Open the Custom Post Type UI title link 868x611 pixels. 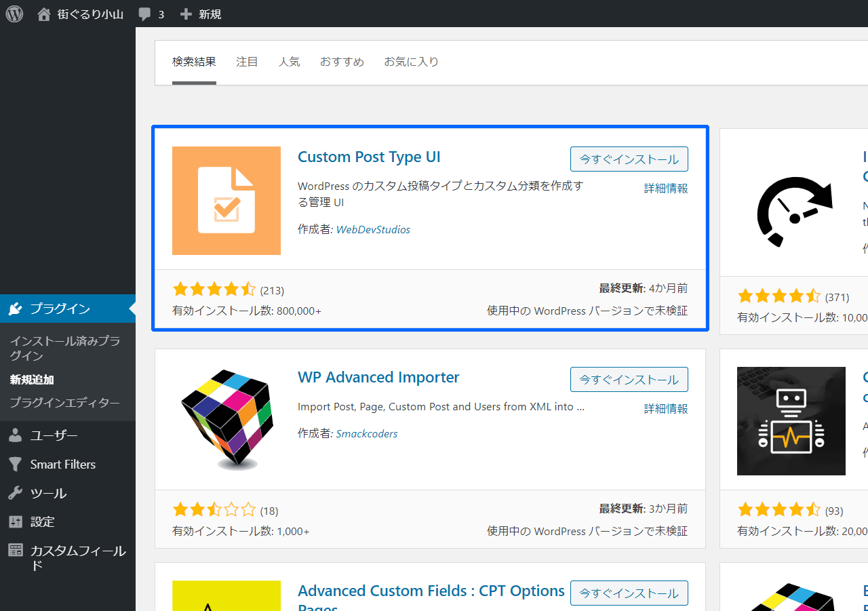point(369,157)
